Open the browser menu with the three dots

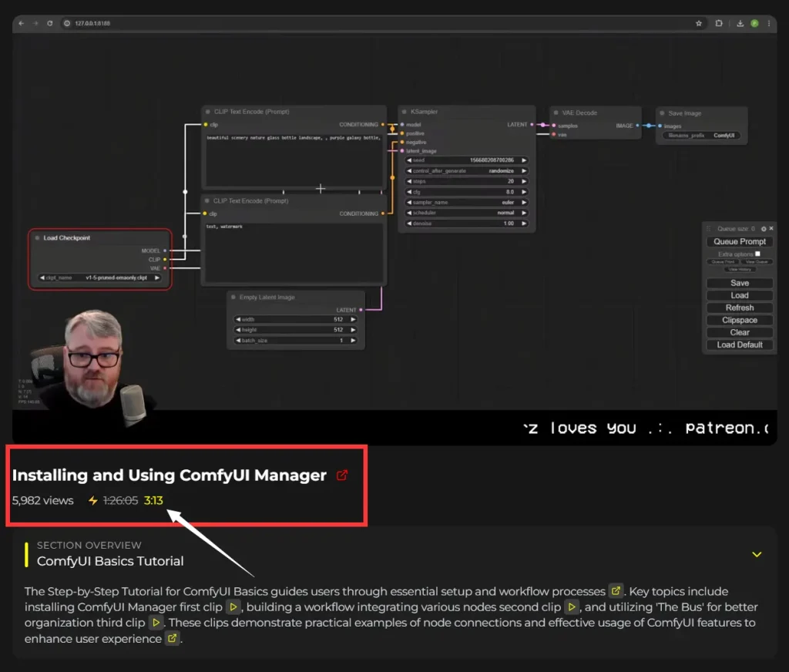click(x=771, y=23)
